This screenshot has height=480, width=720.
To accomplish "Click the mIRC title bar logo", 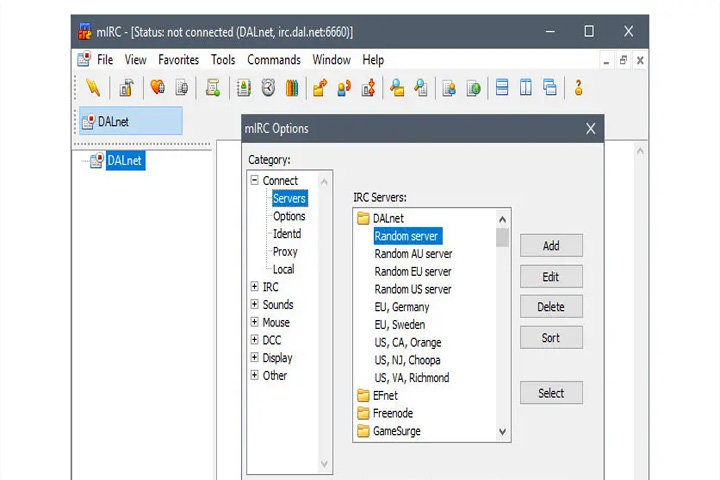I will pyautogui.click(x=85, y=31).
